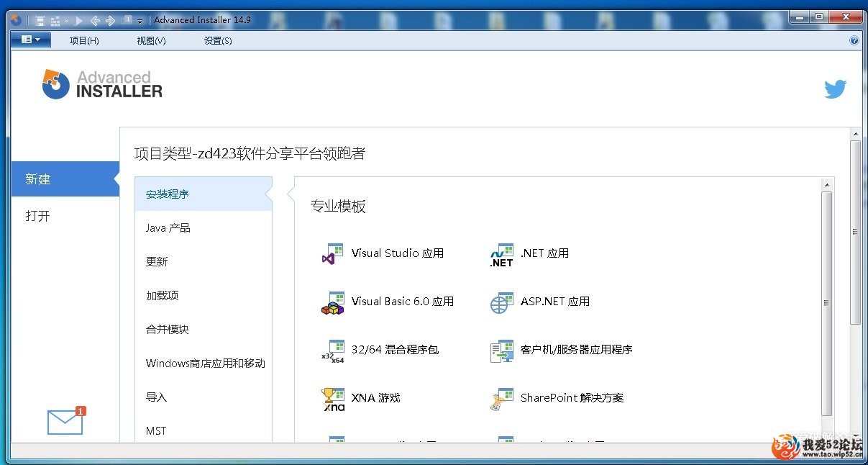Click the 专业/模板 section heading

[x=338, y=207]
